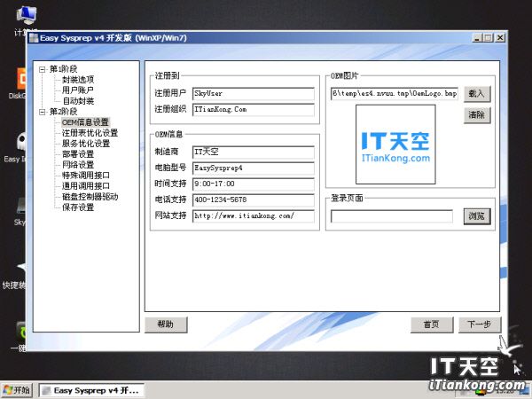532x399 pixels.
Task: Click the 清除 button to clear image
Action: (477, 115)
